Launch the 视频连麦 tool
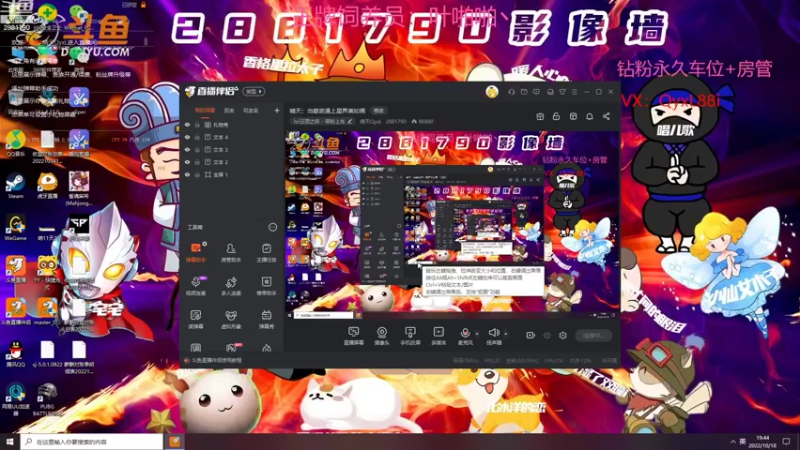The height and width of the screenshot is (450, 800). (x=196, y=286)
